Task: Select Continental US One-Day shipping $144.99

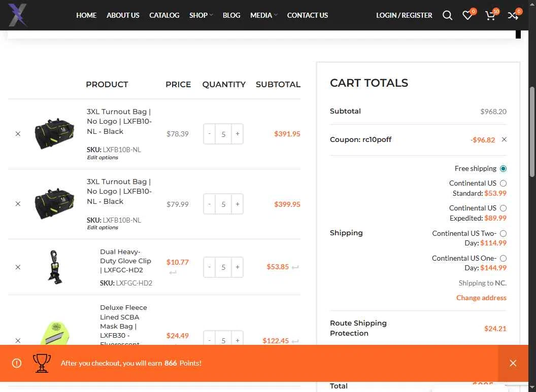Action: point(503,259)
